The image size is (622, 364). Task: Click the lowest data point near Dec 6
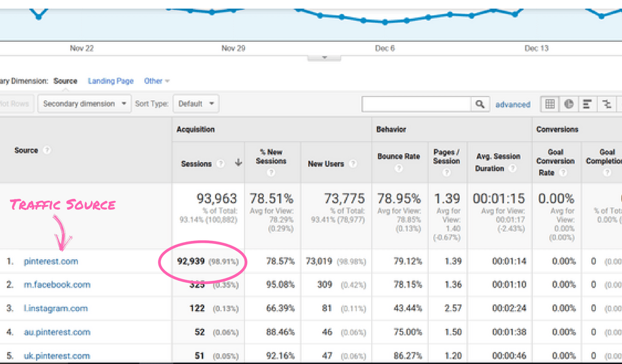(x=384, y=22)
